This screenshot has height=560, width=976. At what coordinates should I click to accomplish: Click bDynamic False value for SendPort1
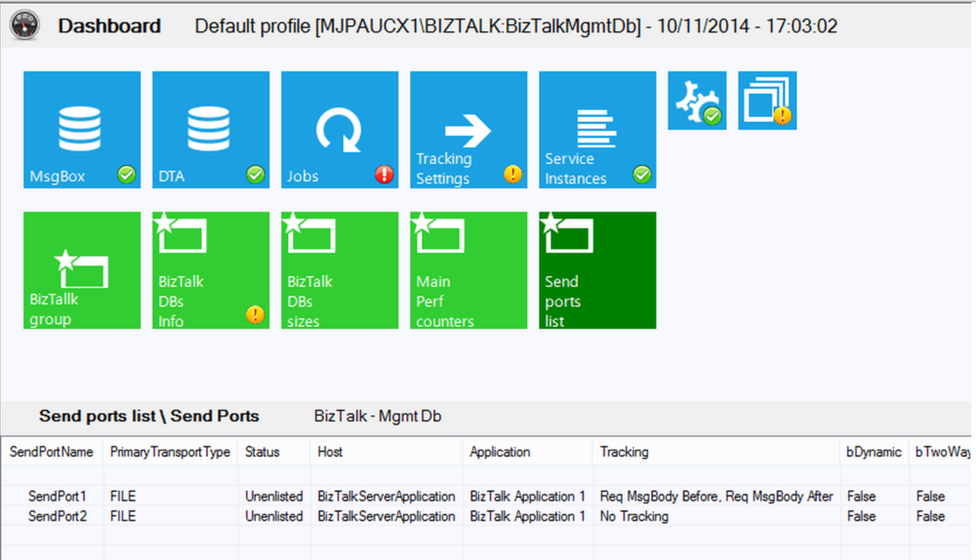[x=862, y=496]
